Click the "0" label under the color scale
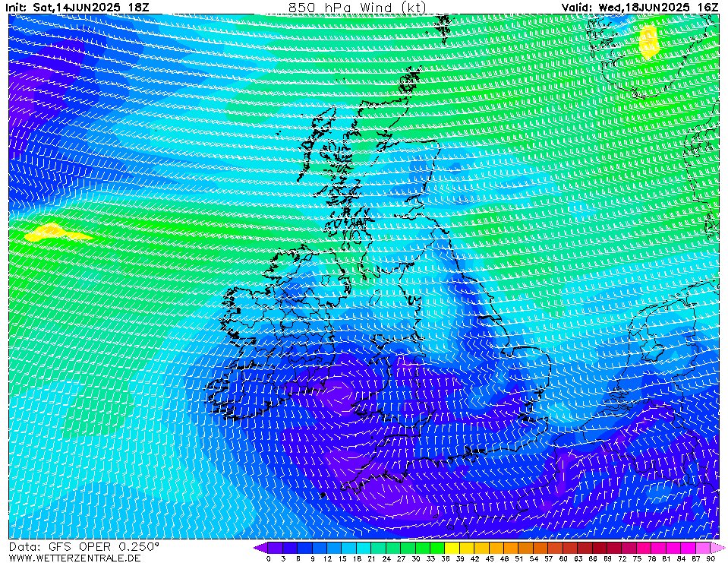The width and height of the screenshot is (728, 563). 269,558
